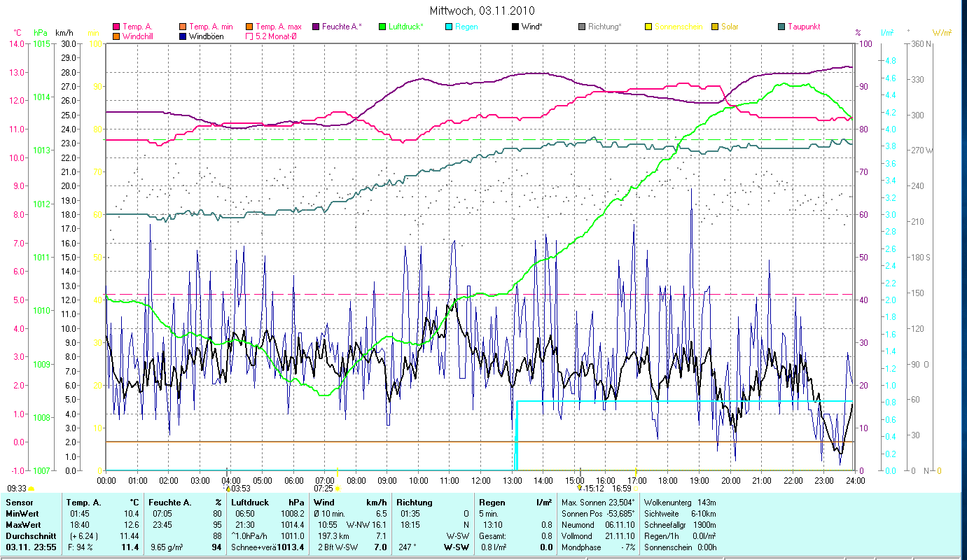The image size is (967, 560).
Task: Click the sun icon beside 07:25
Action: pos(338,489)
